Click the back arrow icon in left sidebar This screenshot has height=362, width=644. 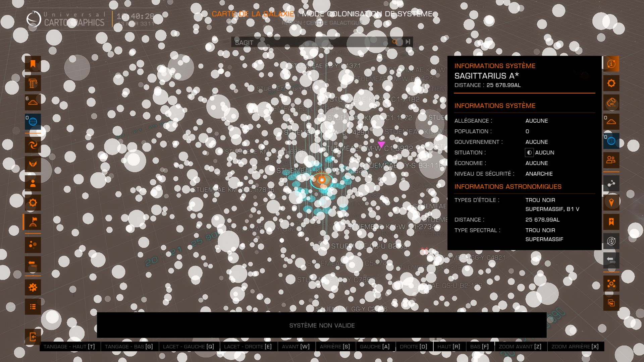click(x=33, y=264)
